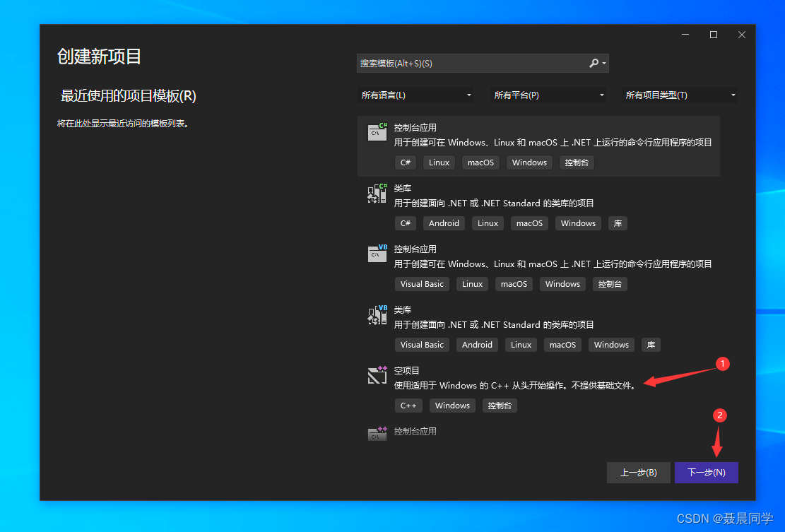Image resolution: width=785 pixels, height=532 pixels.
Task: Select the Windows tag under the C++ 空项目
Action: pos(452,405)
